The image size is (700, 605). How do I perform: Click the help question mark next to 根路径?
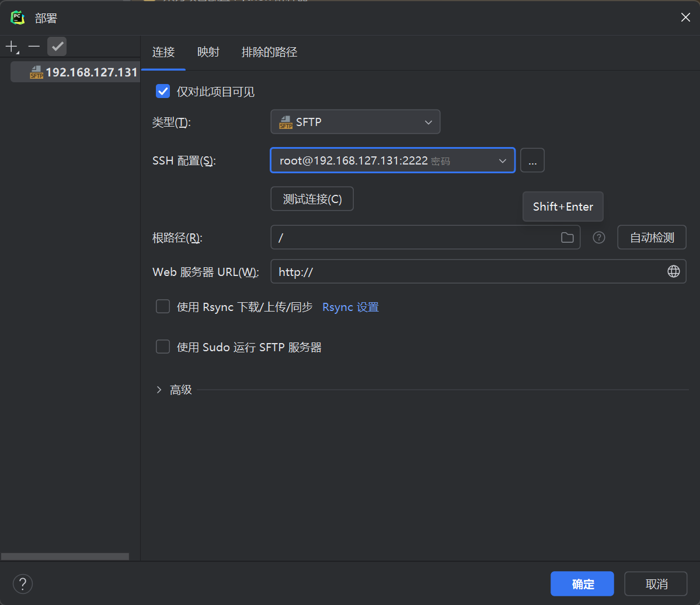coord(598,237)
